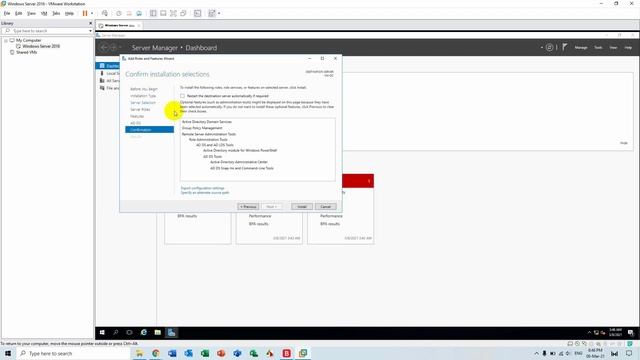Close the Windows Server VM tab
Viewport: 640px width, 360px height.
point(139,25)
